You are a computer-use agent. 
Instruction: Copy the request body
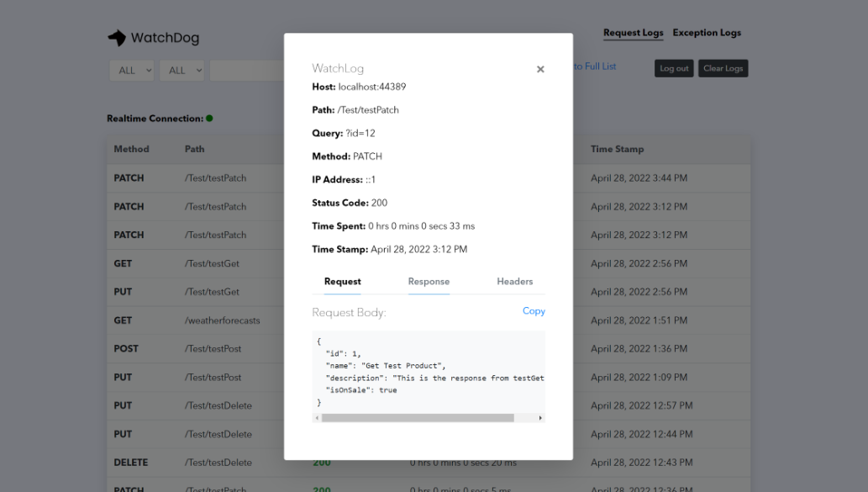point(534,311)
